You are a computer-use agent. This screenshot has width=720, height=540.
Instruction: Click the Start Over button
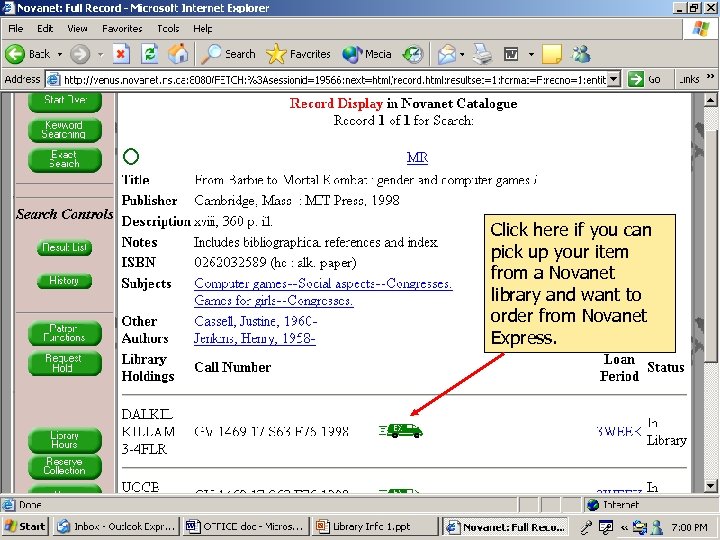point(65,101)
